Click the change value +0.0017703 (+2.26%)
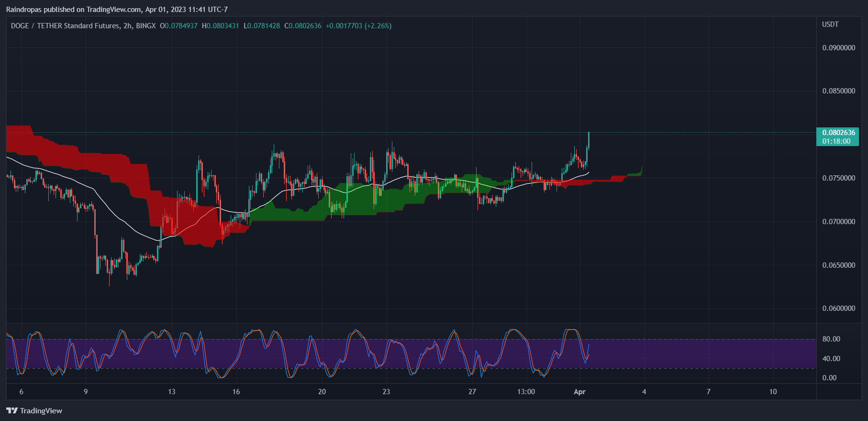This screenshot has width=868, height=421. click(358, 26)
